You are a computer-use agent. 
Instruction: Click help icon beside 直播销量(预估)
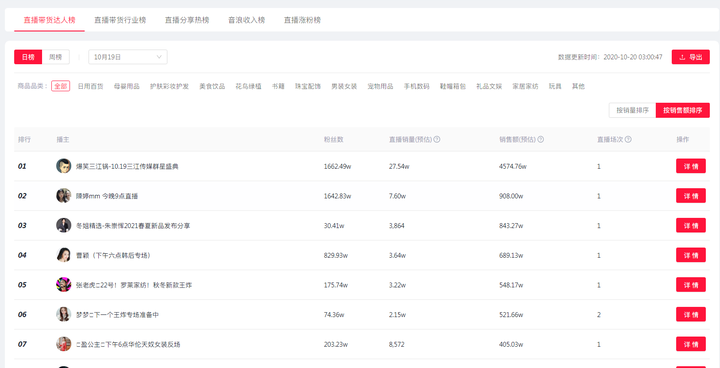(437, 140)
